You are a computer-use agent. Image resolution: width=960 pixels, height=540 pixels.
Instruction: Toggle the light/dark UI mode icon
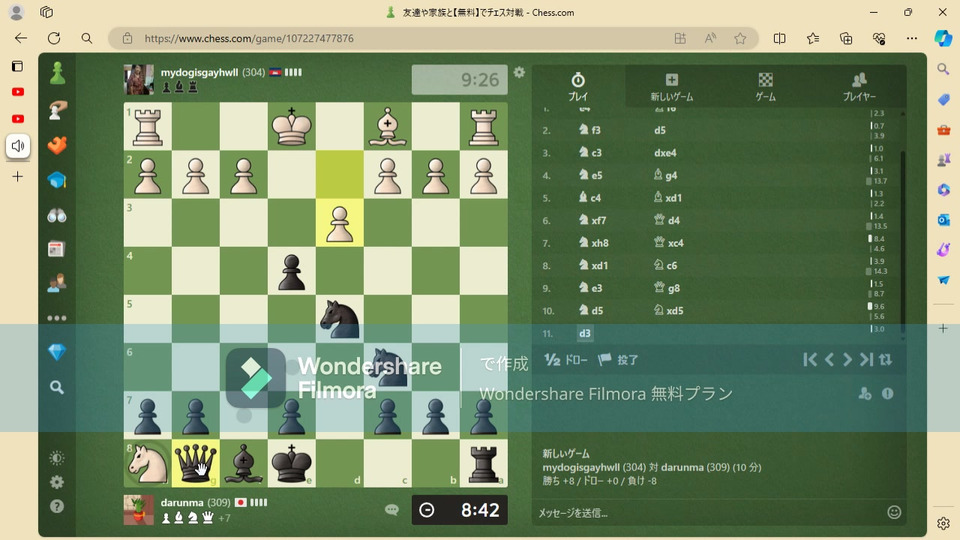(57, 458)
